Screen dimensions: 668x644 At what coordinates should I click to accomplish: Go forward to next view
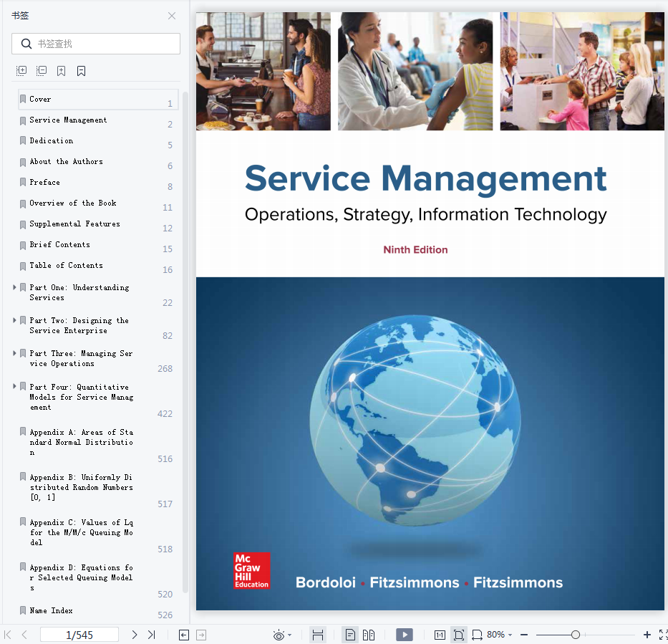(x=201, y=635)
